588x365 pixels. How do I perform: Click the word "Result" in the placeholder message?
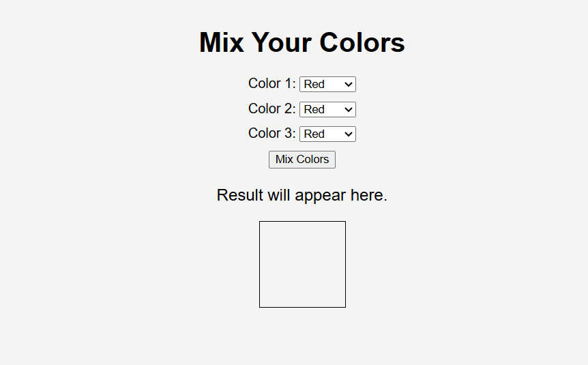(x=239, y=195)
